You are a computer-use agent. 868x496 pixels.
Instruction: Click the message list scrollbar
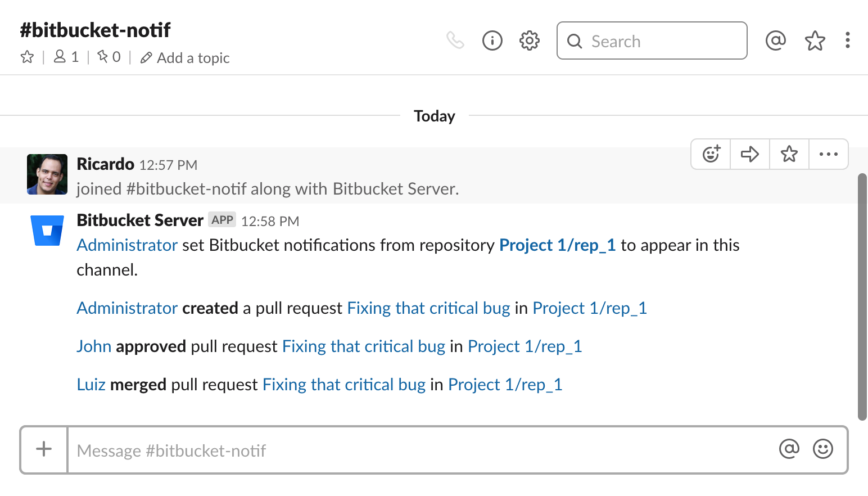[x=862, y=297]
